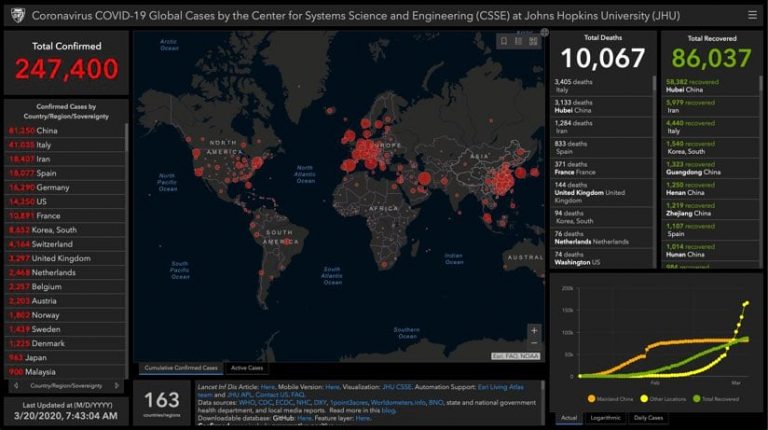
Task: Select Cumulative Confirmed Cases tab
Action: tap(181, 368)
